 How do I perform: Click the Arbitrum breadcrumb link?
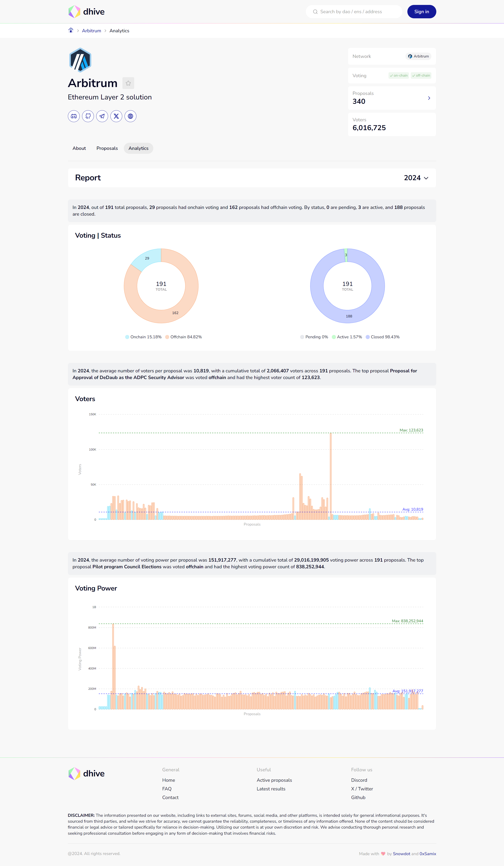91,31
